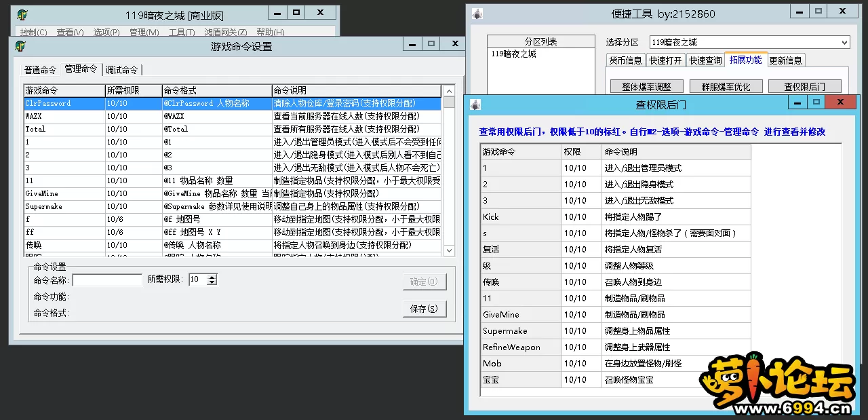
Task: Select the ClrPassword row in command list
Action: (233, 103)
